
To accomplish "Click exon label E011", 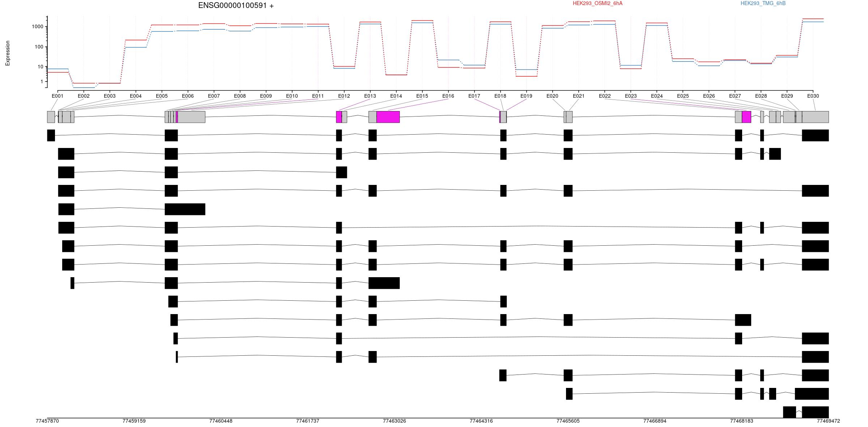I will click(318, 96).
